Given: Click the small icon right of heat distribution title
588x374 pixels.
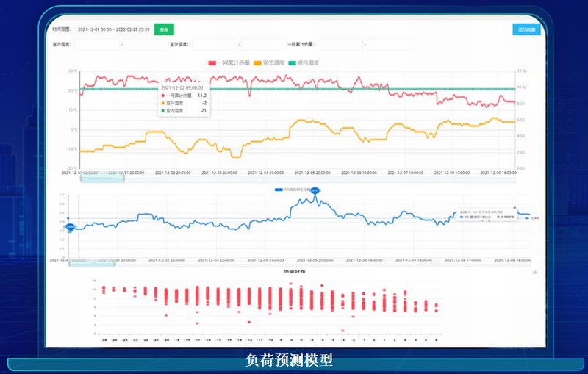Looking at the screenshot, I should (534, 272).
